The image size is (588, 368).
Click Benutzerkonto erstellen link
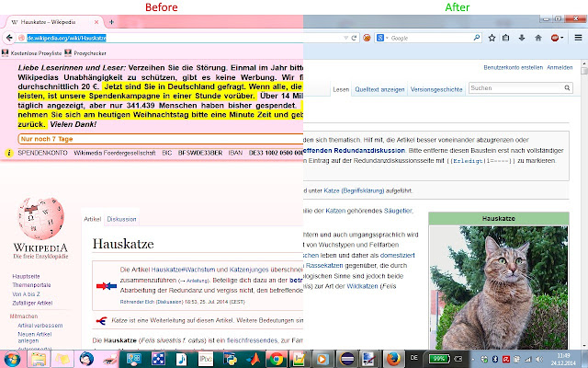pyautogui.click(x=513, y=67)
